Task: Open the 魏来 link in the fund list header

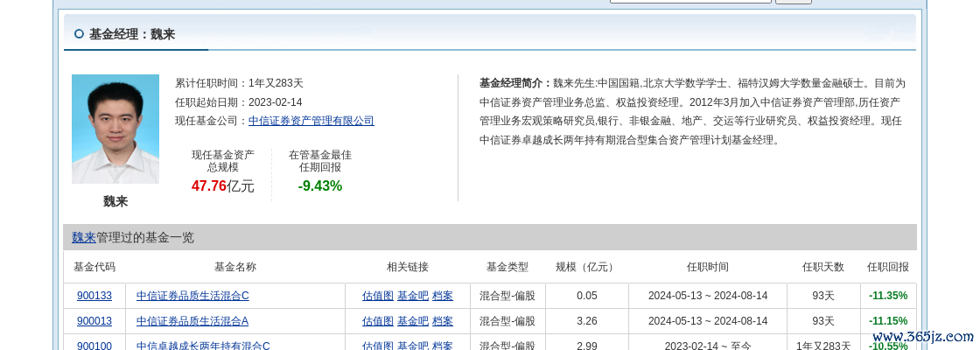Action: point(84,237)
